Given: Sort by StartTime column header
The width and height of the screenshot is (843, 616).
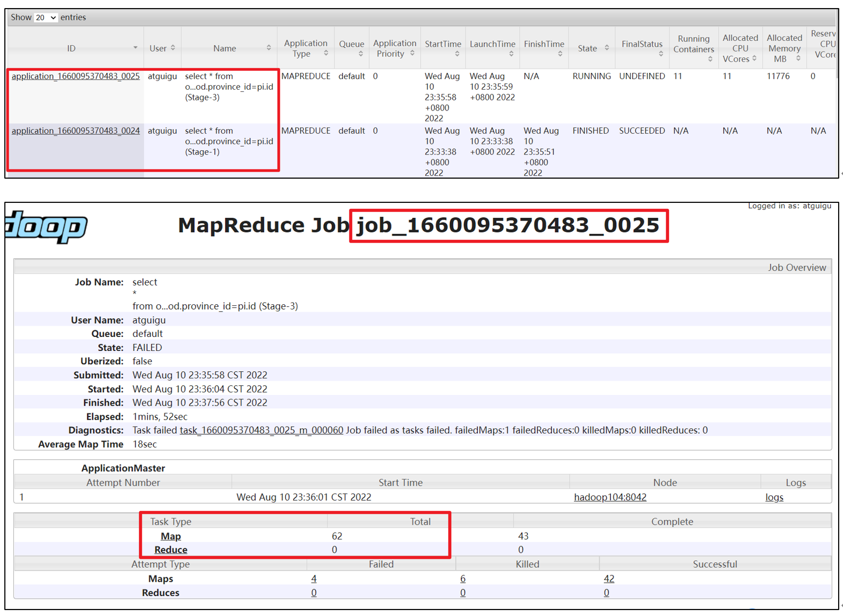Looking at the screenshot, I should point(443,45).
